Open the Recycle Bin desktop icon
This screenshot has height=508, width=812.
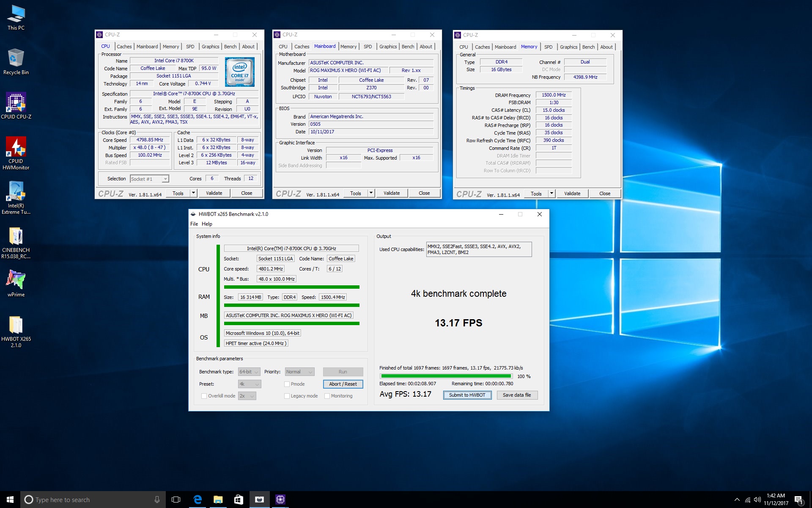(x=16, y=62)
